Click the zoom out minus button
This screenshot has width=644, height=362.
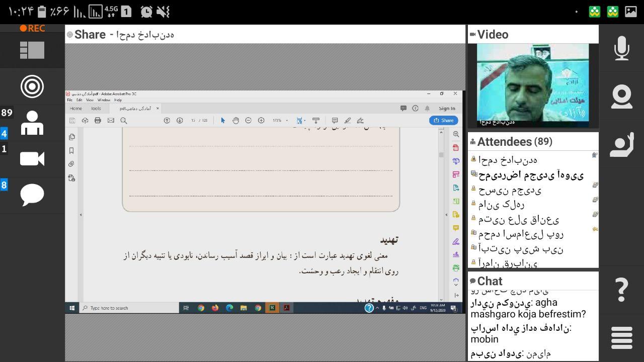248,120
